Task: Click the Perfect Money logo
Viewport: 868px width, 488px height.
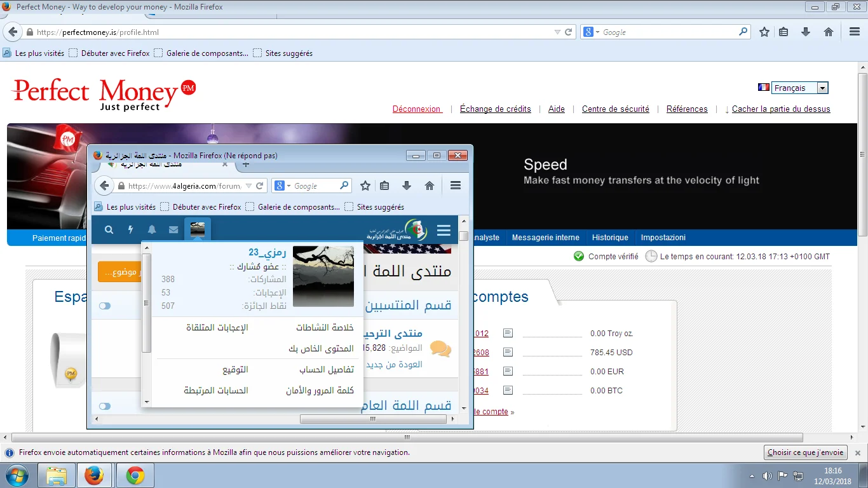Action: tap(104, 94)
